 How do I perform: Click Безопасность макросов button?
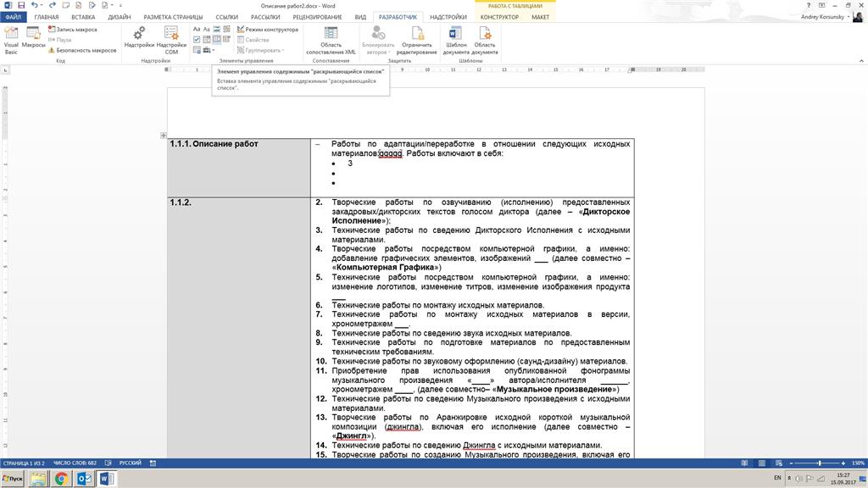[82, 50]
